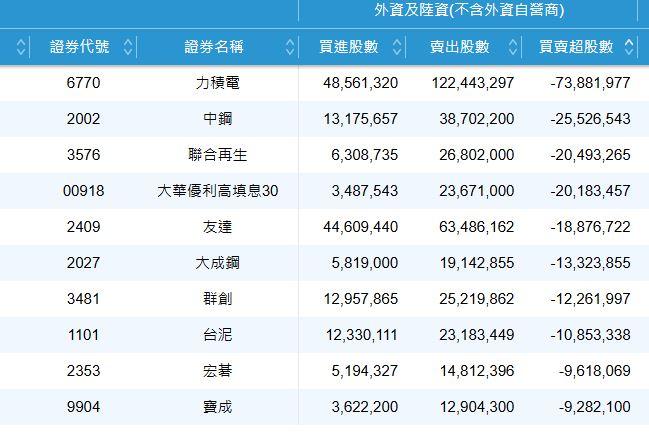This screenshot has width=649, height=435.
Task: Click the 證券代號 column header
Action: (79, 47)
